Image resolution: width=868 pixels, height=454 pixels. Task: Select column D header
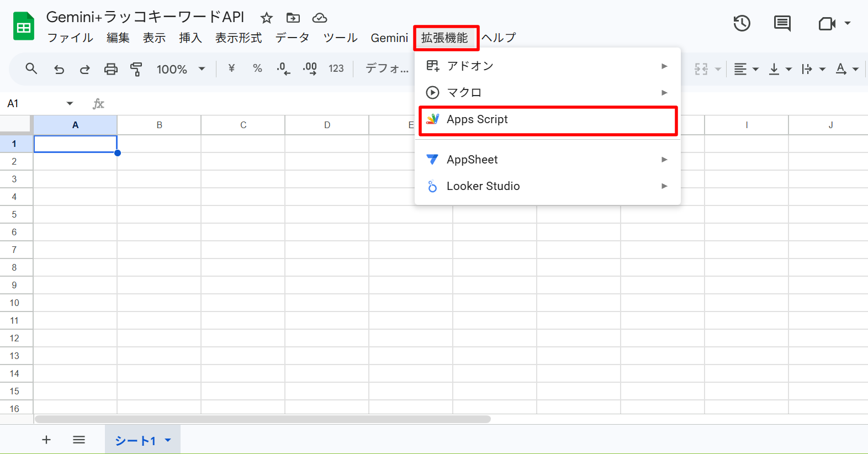click(327, 125)
